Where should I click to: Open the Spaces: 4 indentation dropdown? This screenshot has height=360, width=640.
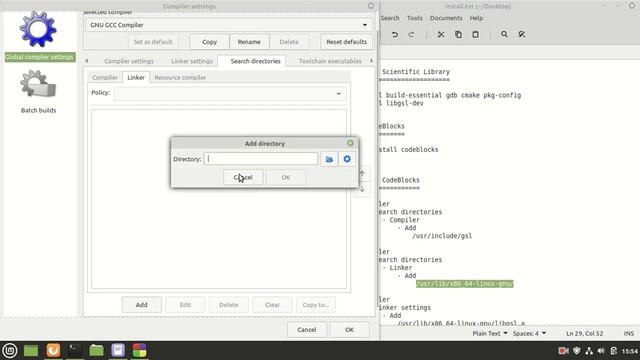[x=529, y=333]
